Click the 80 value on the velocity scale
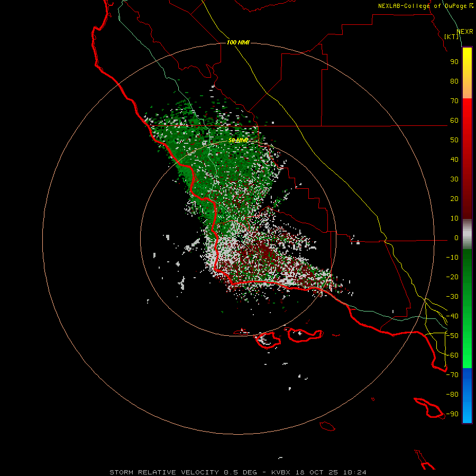 point(454,81)
